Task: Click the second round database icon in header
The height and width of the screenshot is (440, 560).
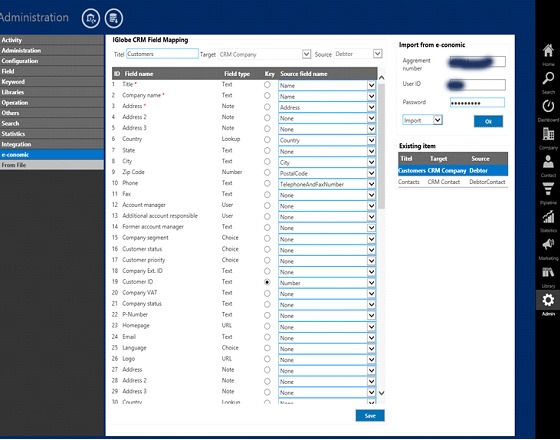Action: click(x=114, y=18)
